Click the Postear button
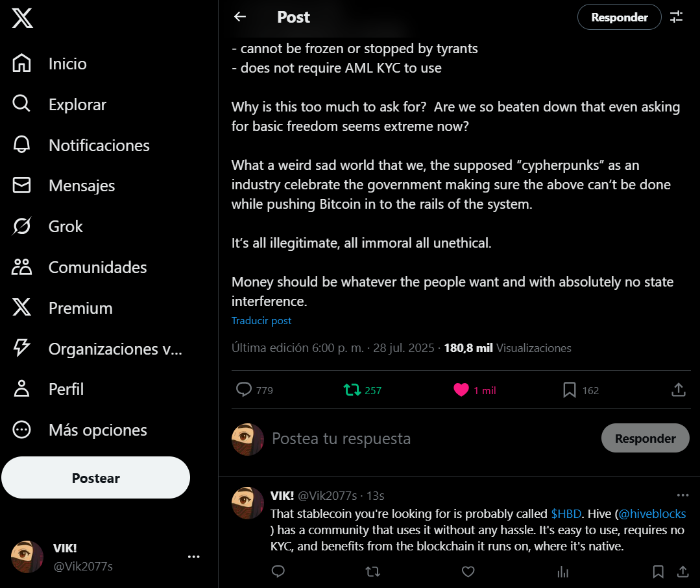700x588 pixels. 95,478
